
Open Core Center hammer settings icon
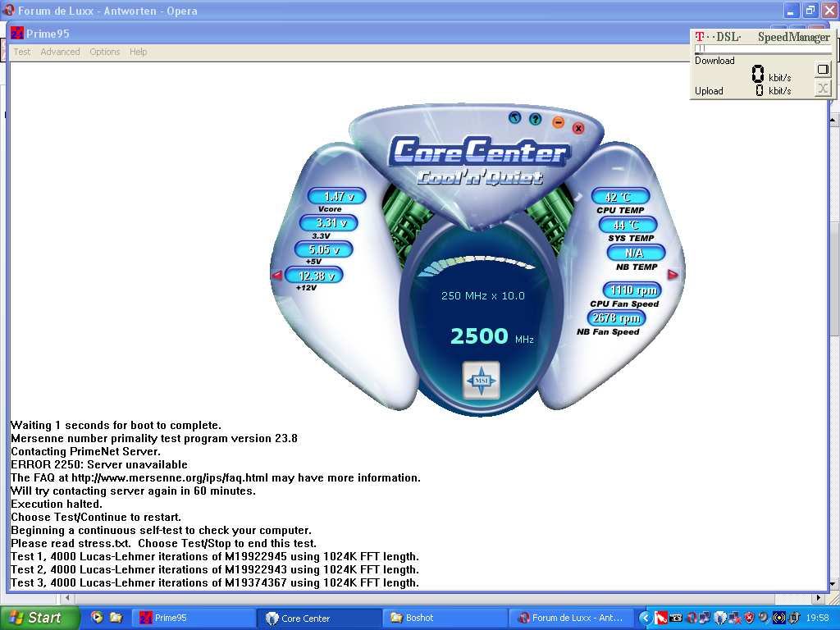[515, 117]
